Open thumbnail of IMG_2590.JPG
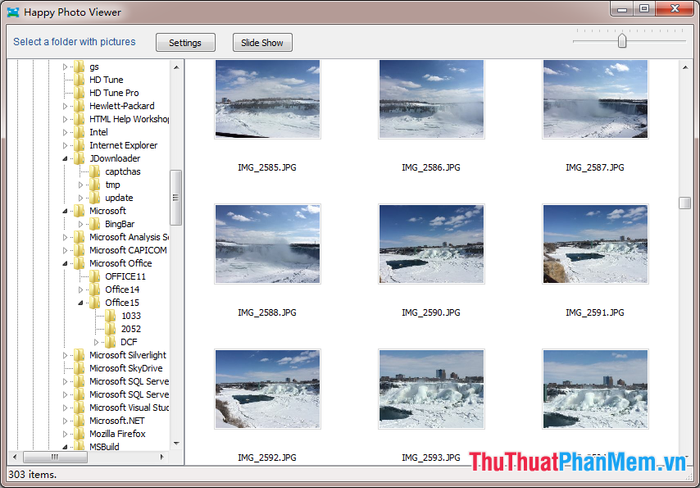The height and width of the screenshot is (488, 700). pos(431,244)
